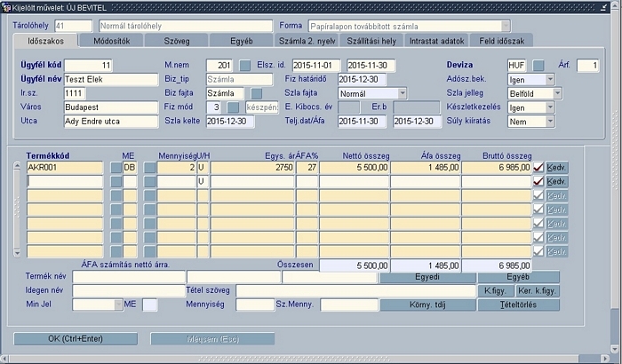Click the Telj.dat field 2015-11-30
The width and height of the screenshot is (622, 364).
pos(362,122)
